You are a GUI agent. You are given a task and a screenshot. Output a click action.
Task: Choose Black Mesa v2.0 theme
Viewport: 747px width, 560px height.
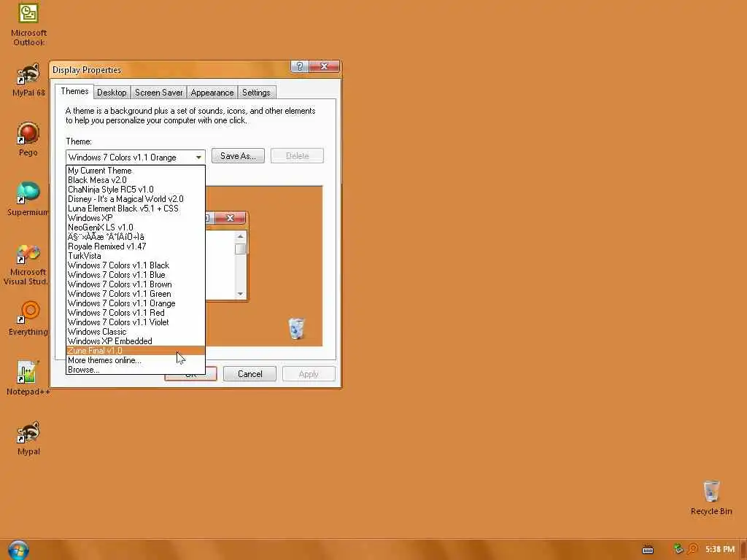click(136, 180)
